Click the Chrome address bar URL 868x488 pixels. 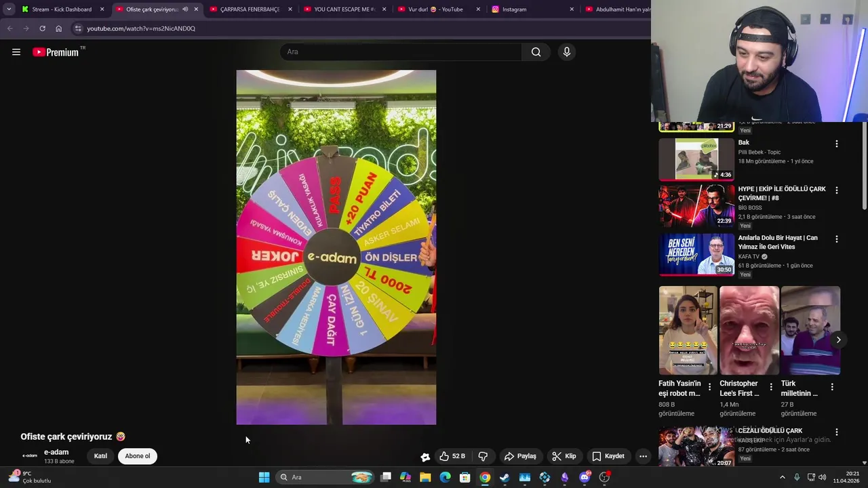coord(141,28)
